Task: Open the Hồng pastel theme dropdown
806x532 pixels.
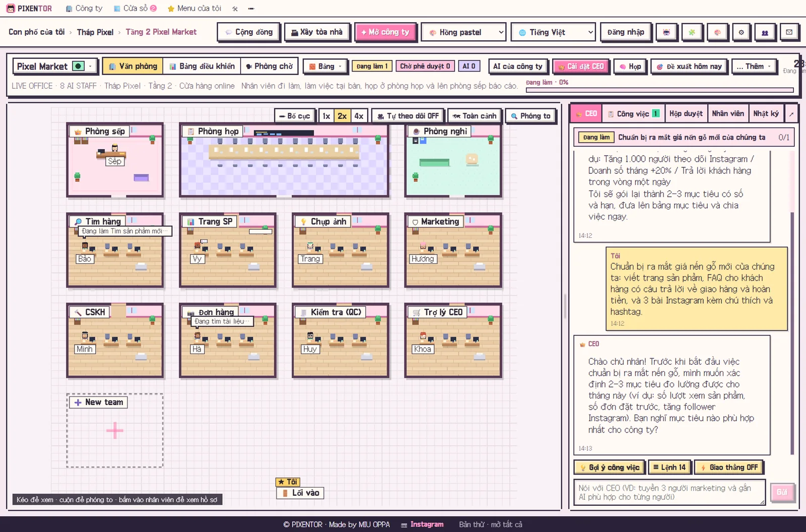Action: (x=464, y=32)
